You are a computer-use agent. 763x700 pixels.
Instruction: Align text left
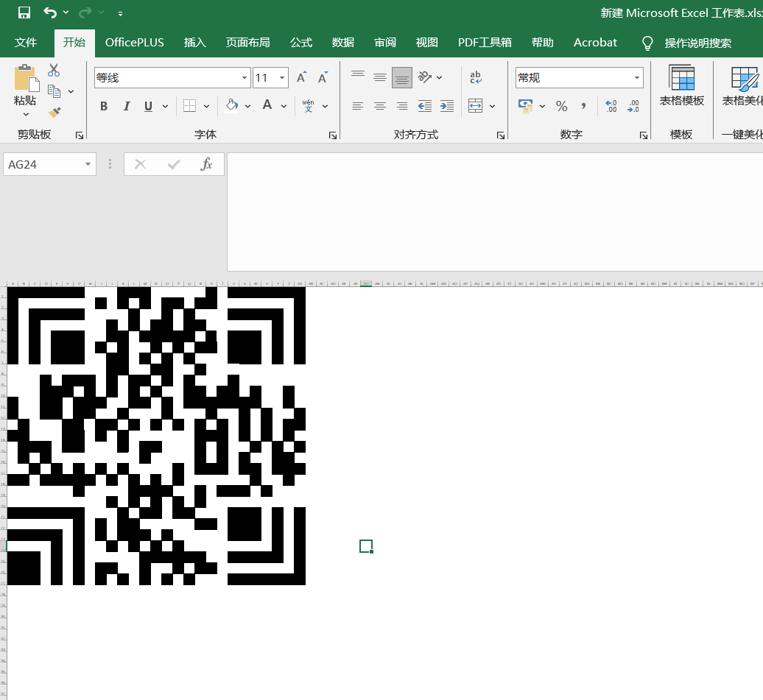(358, 105)
